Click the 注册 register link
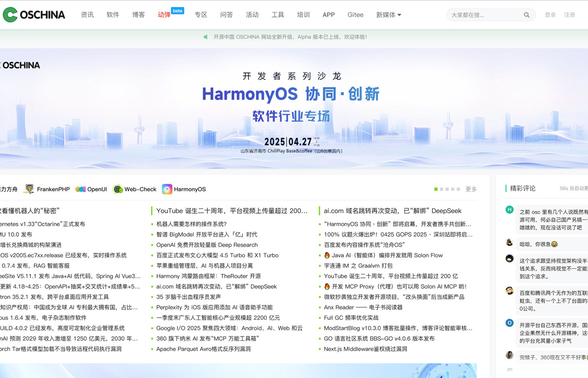The image size is (588, 378). 570,15
